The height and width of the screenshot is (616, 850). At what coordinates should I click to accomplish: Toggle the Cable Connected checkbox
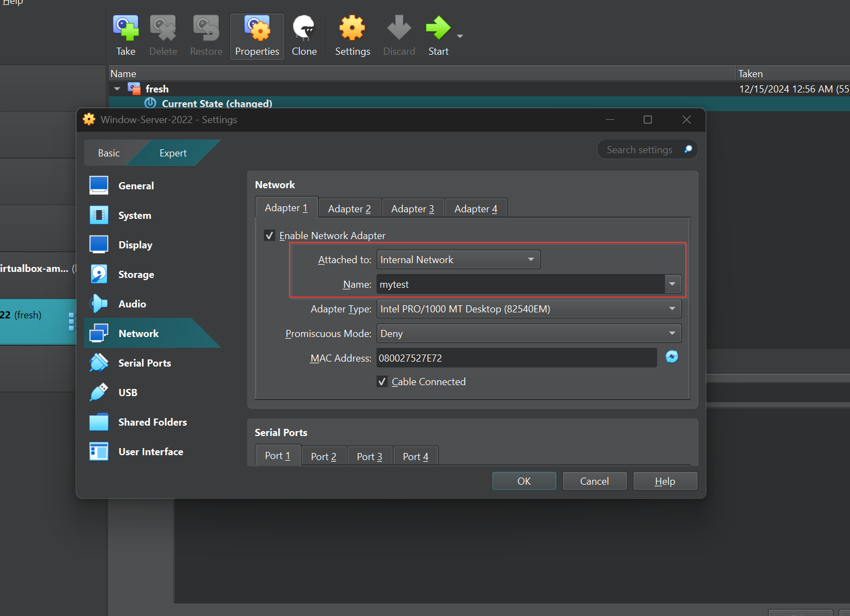pos(382,382)
